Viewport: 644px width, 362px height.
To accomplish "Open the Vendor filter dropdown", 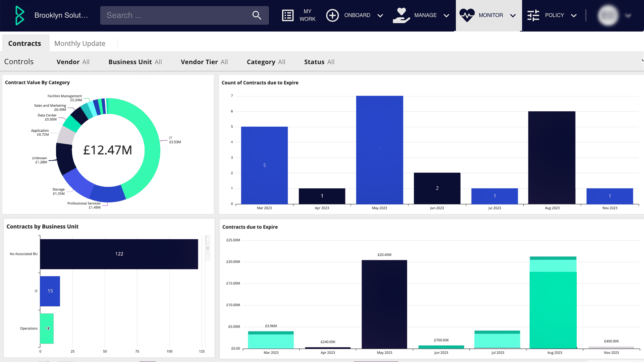I will (x=73, y=62).
